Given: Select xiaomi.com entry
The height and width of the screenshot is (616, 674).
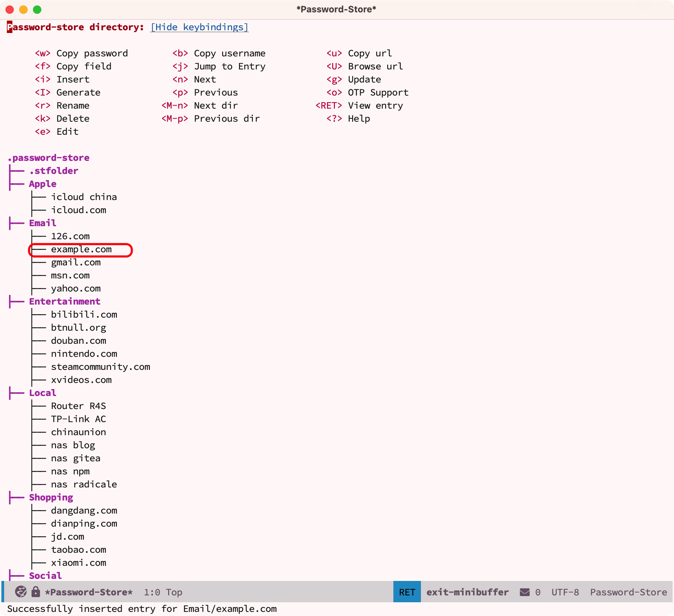Looking at the screenshot, I should tap(78, 563).
